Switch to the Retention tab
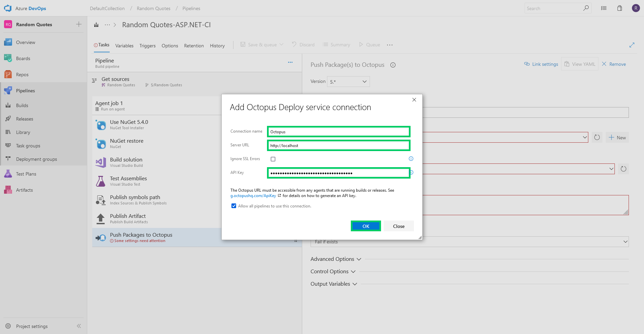The width and height of the screenshot is (644, 334). (194, 46)
